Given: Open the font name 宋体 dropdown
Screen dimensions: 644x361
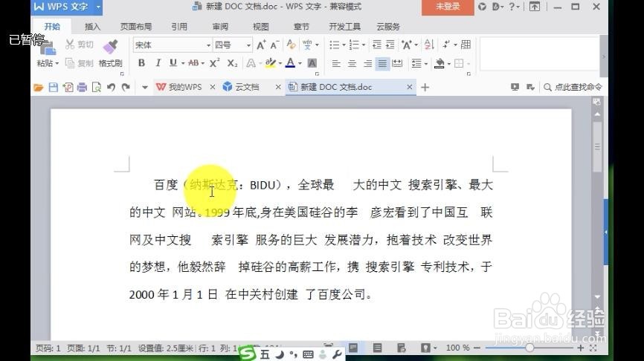Looking at the screenshot, I should tap(208, 45).
